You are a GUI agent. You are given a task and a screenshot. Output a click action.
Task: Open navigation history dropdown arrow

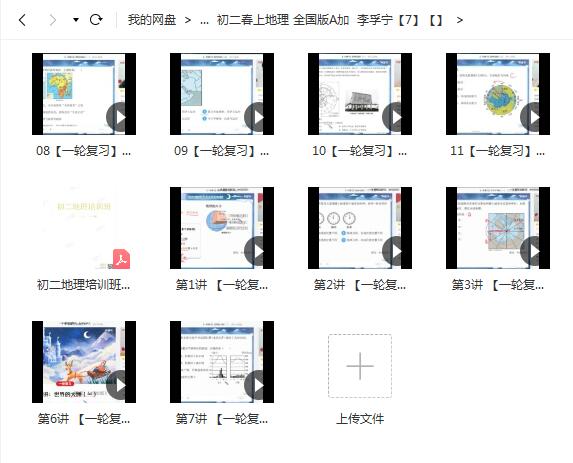76,20
